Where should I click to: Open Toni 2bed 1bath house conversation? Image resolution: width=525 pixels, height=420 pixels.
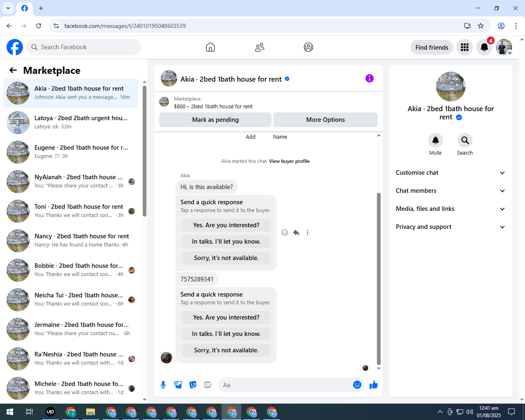point(71,211)
